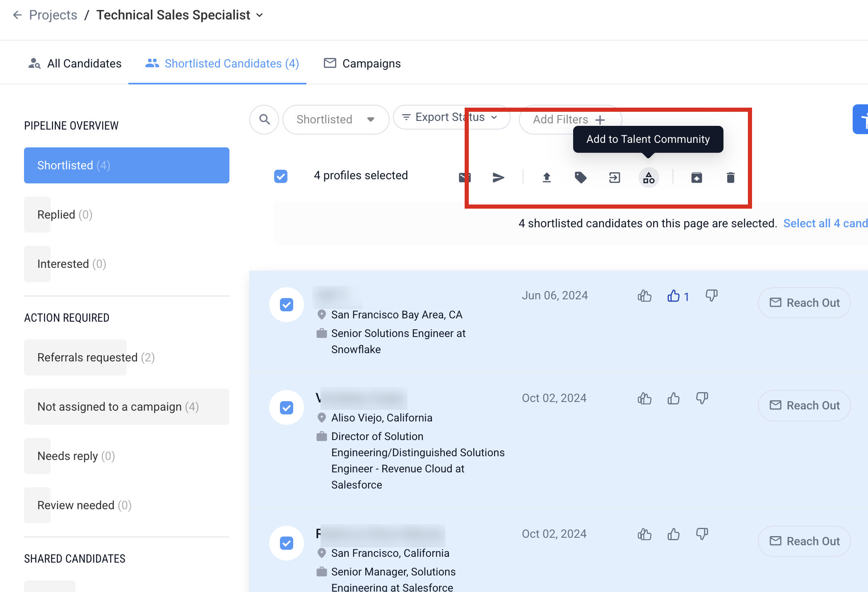Click the thumbs-up count '1' on the Snowflake row
868x592 pixels.
tap(686, 297)
